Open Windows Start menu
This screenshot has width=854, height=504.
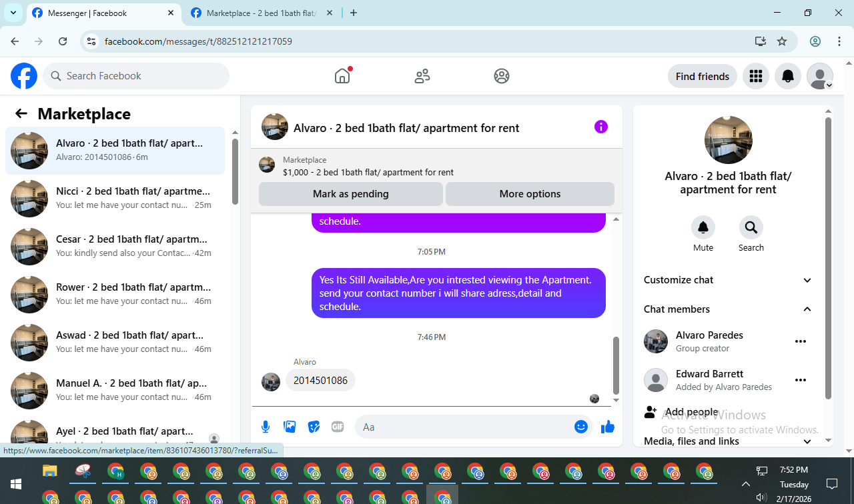[16, 485]
